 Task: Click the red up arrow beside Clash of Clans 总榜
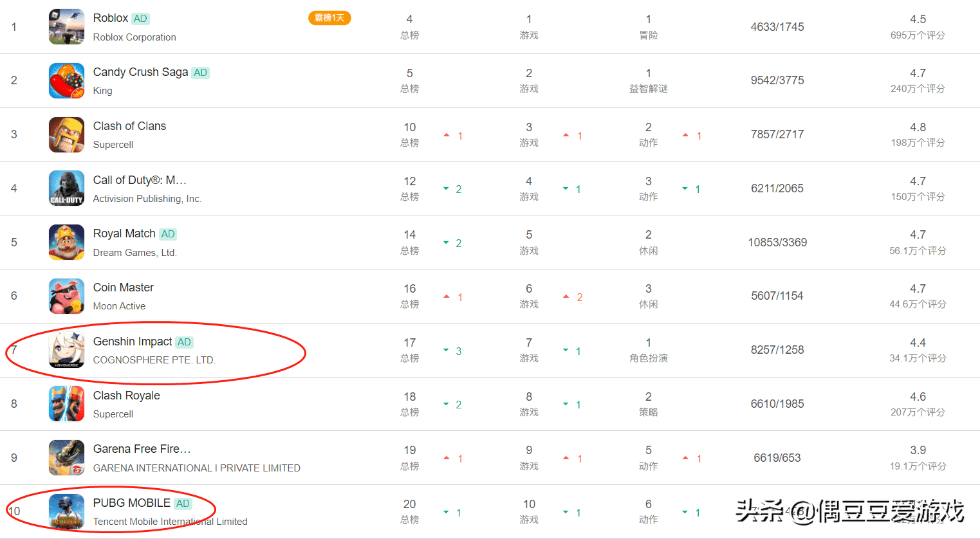click(x=447, y=135)
